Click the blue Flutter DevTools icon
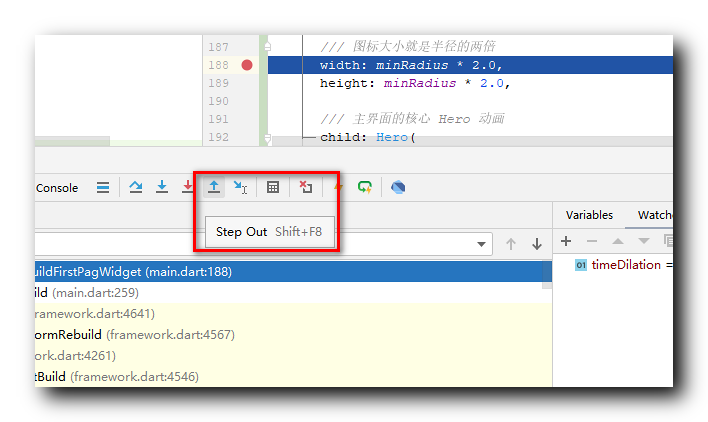 pyautogui.click(x=398, y=187)
